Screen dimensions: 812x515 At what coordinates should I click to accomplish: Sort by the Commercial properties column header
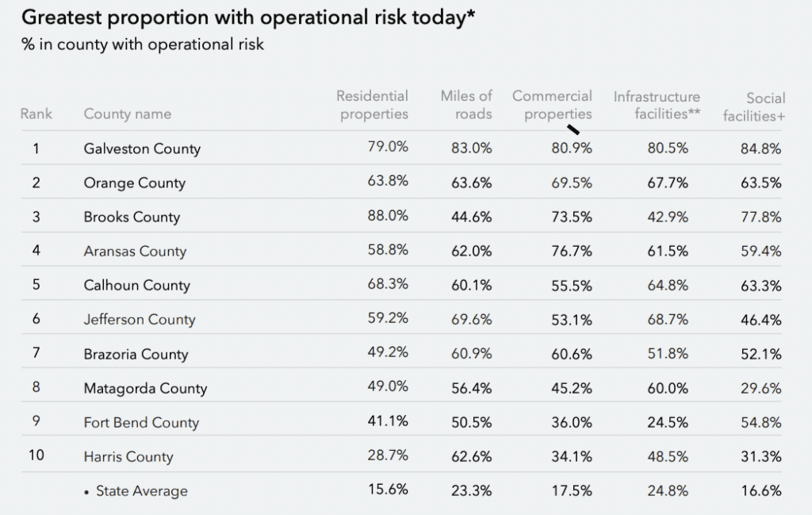pyautogui.click(x=552, y=105)
